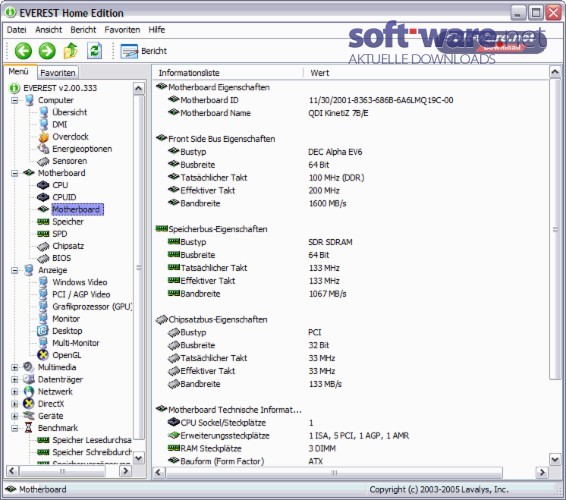Image resolution: width=566 pixels, height=500 pixels.
Task: Click the DEC Alpha EV6 value
Action: [x=335, y=152]
